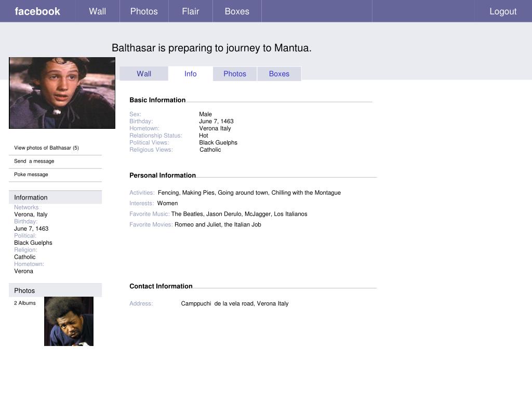
Task: Click the facebook logo in header
Action: coord(37,11)
